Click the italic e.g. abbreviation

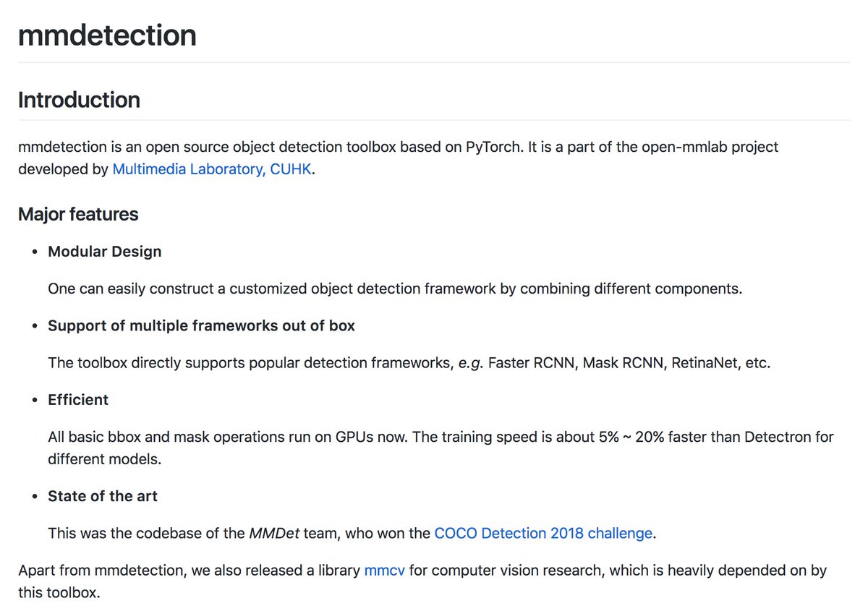pyautogui.click(x=471, y=363)
